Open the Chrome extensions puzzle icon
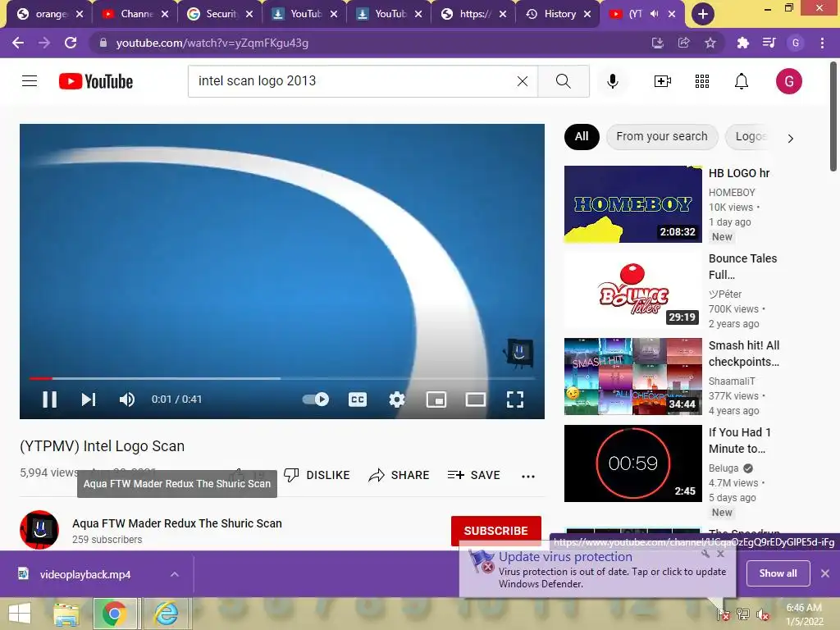The image size is (840, 630). coord(742,43)
